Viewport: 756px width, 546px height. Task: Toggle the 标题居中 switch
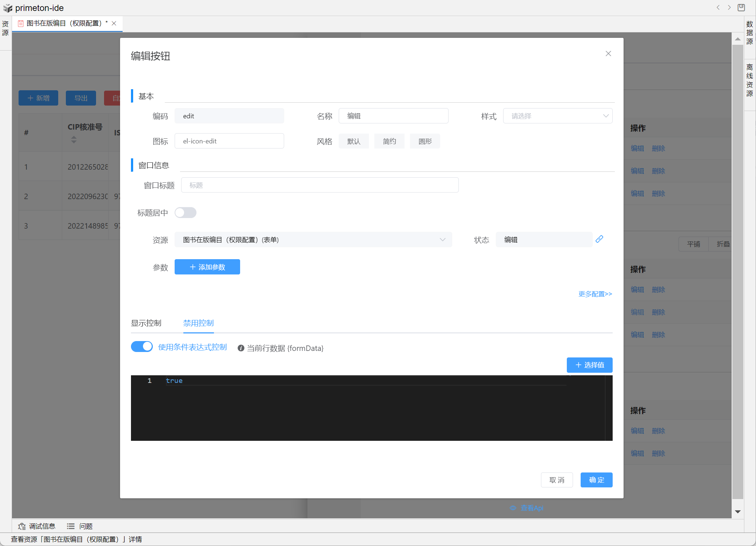185,213
